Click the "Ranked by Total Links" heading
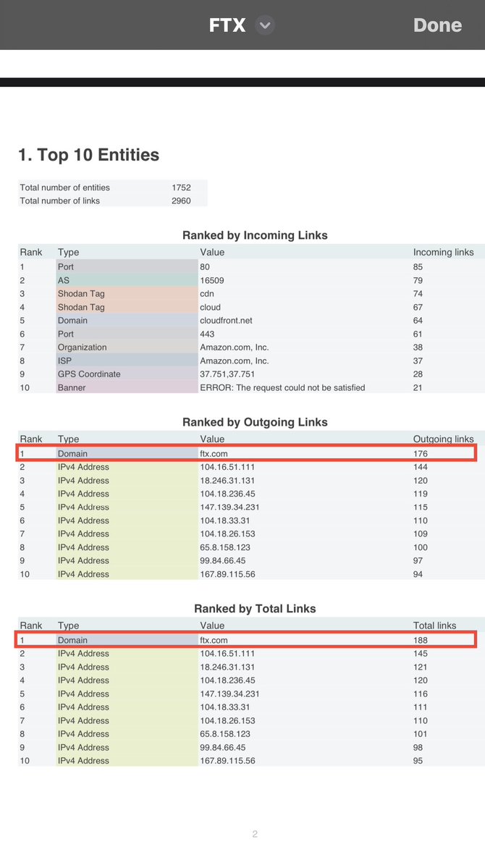The width and height of the screenshot is (485, 868). (x=255, y=609)
